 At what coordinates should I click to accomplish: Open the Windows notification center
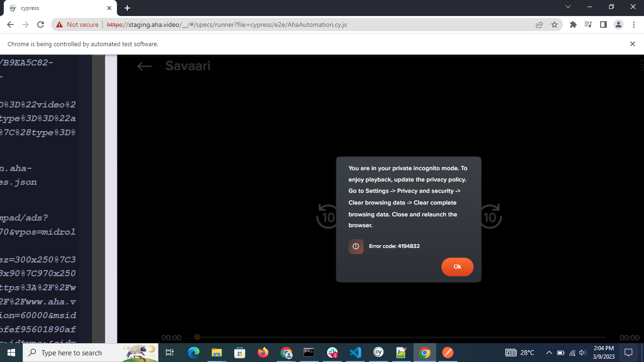[x=628, y=353]
